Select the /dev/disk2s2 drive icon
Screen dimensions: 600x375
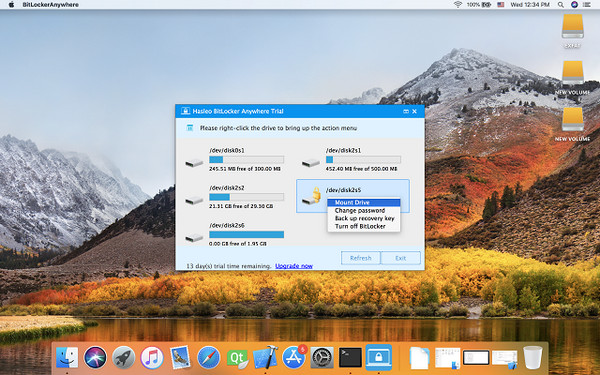coord(194,200)
